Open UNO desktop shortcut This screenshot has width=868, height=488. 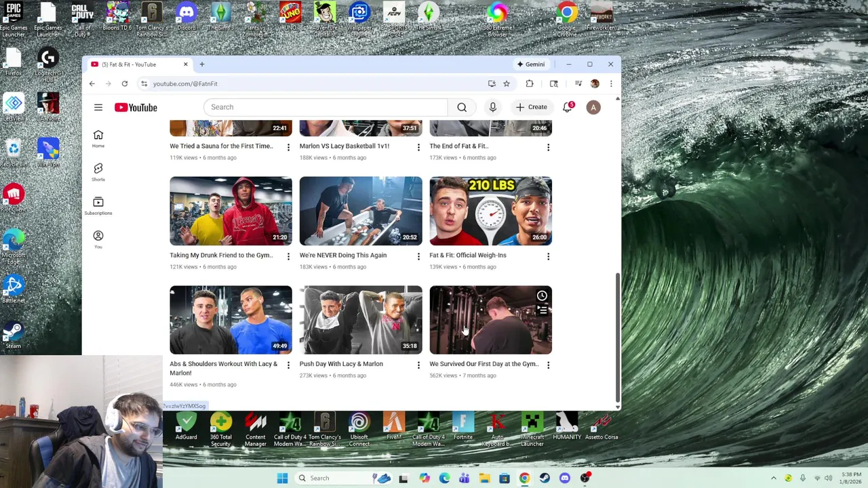click(290, 17)
